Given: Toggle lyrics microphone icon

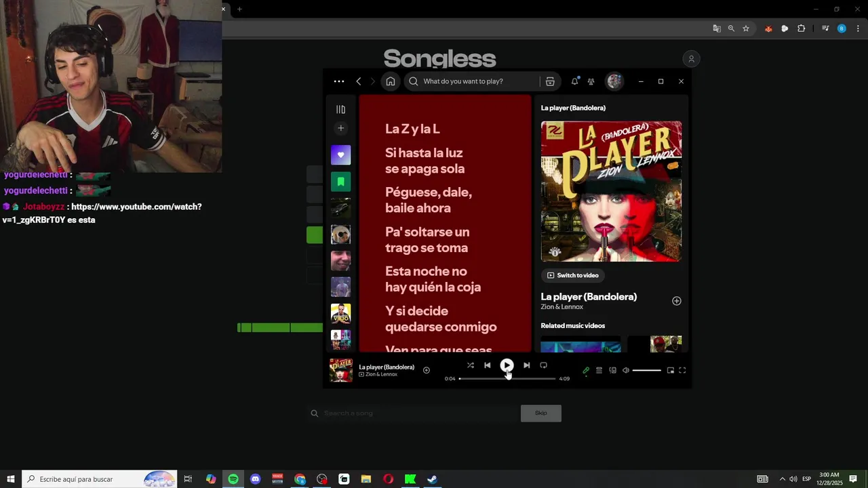Looking at the screenshot, I should coord(586,371).
